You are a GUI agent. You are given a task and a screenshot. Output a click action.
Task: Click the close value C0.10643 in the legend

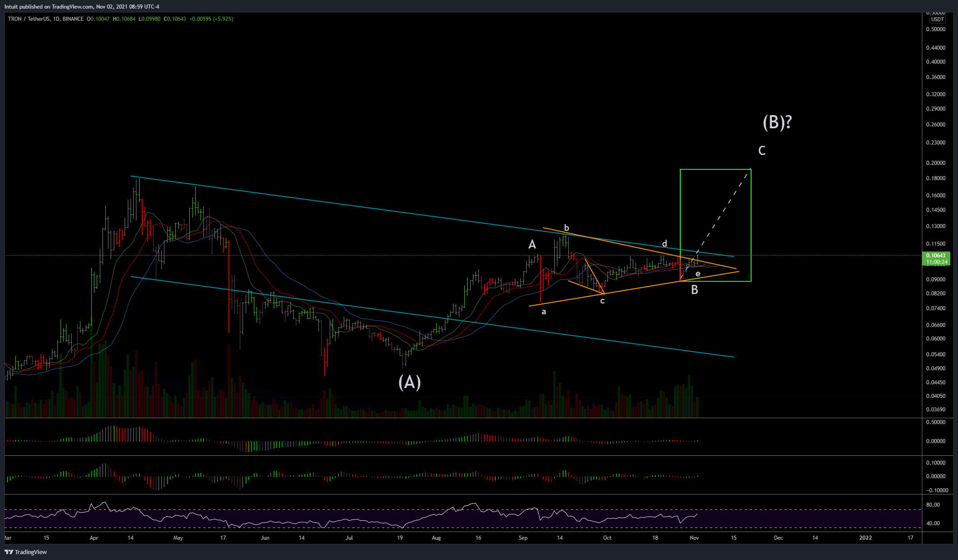(175, 19)
